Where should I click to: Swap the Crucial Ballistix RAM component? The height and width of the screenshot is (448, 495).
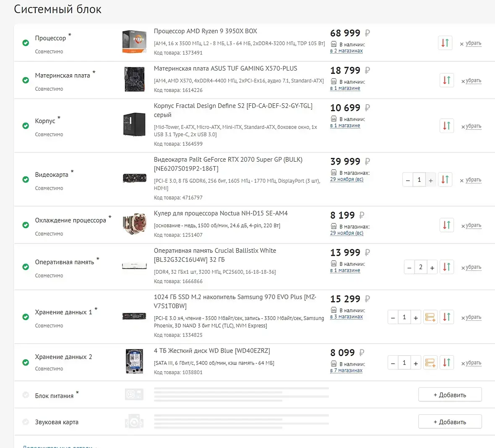[x=446, y=267]
